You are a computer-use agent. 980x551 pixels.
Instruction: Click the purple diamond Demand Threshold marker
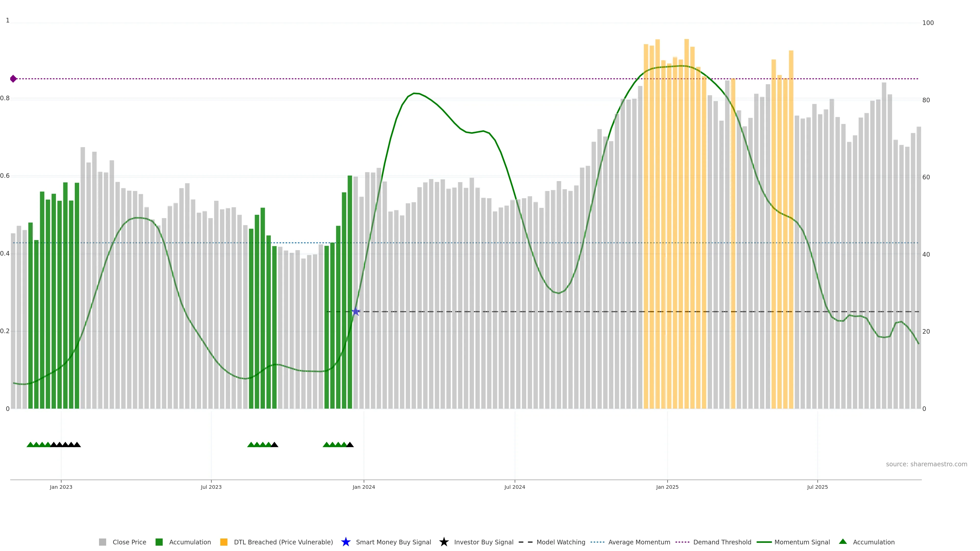coord(13,79)
